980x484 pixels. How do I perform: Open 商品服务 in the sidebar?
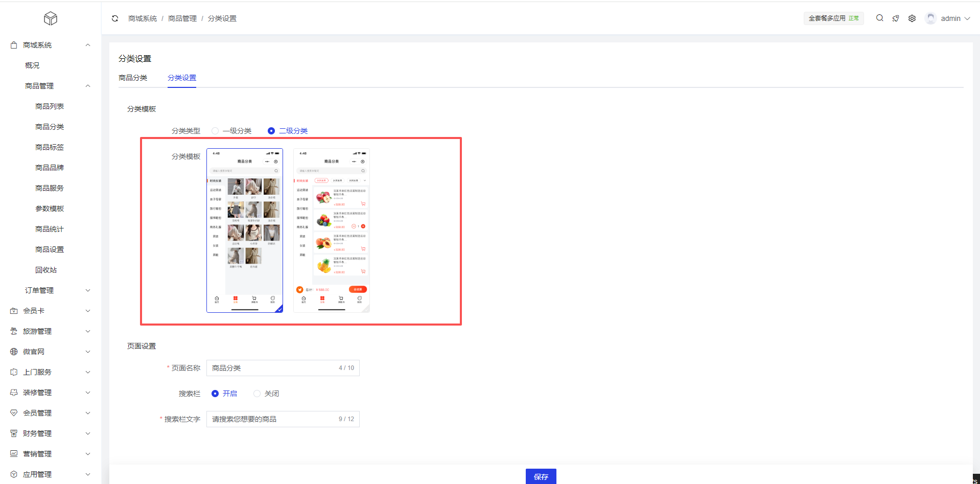click(x=50, y=188)
